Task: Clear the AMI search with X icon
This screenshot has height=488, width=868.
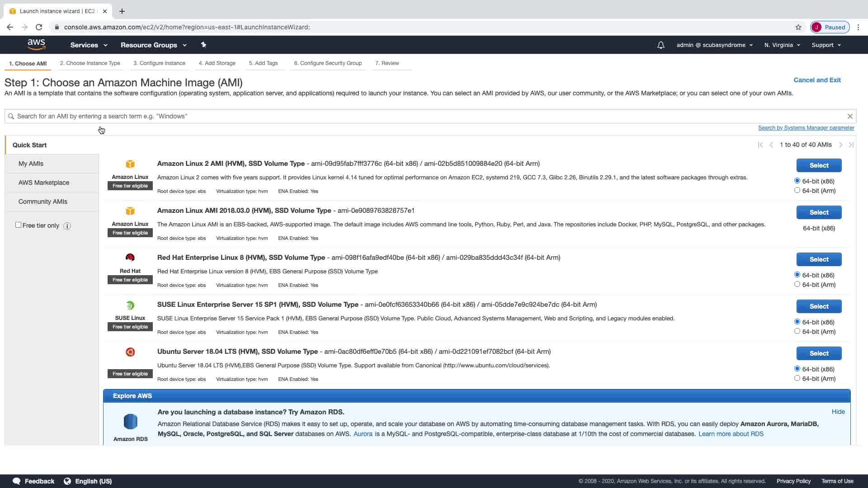Action: (x=850, y=116)
